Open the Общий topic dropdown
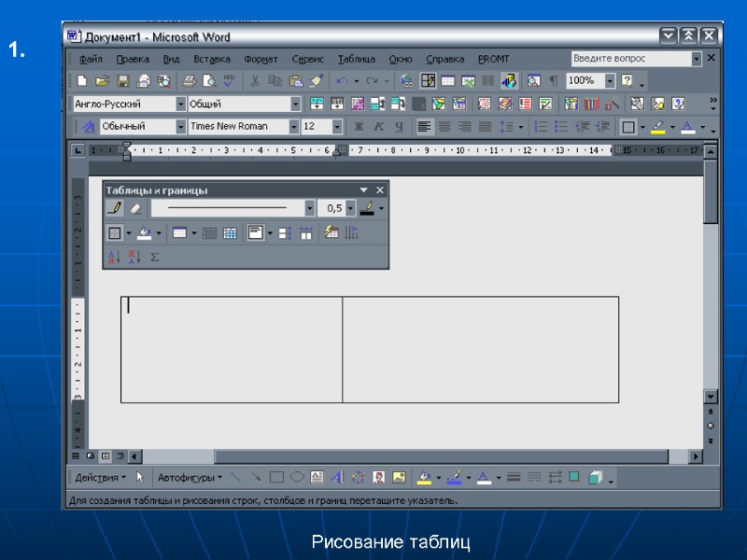This screenshot has width=747, height=560. click(x=296, y=104)
